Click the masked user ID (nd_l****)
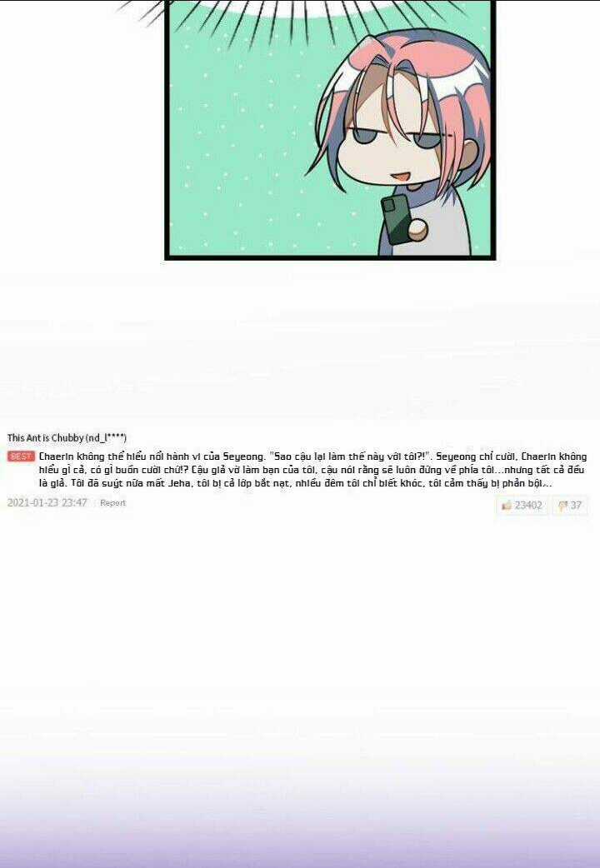 click(106, 437)
